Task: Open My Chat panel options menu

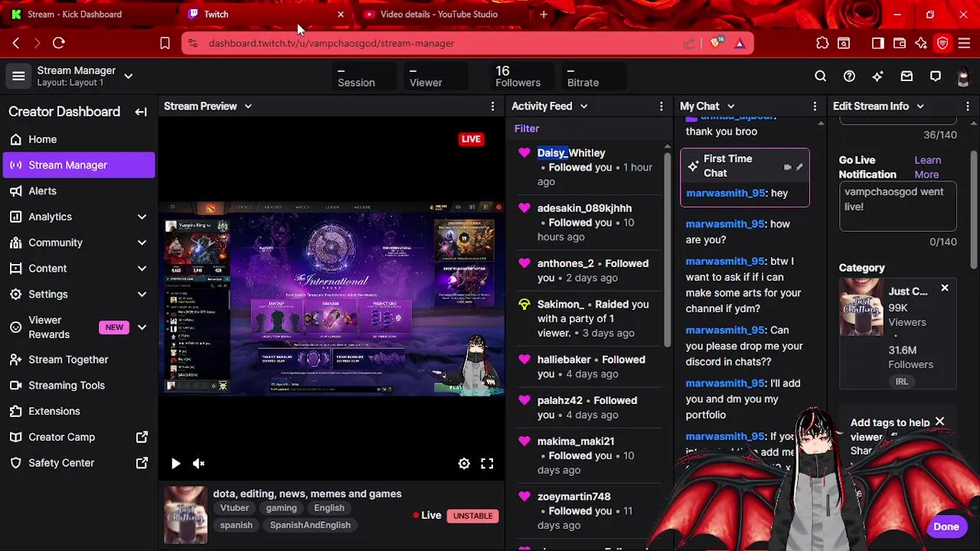Action: pos(815,106)
